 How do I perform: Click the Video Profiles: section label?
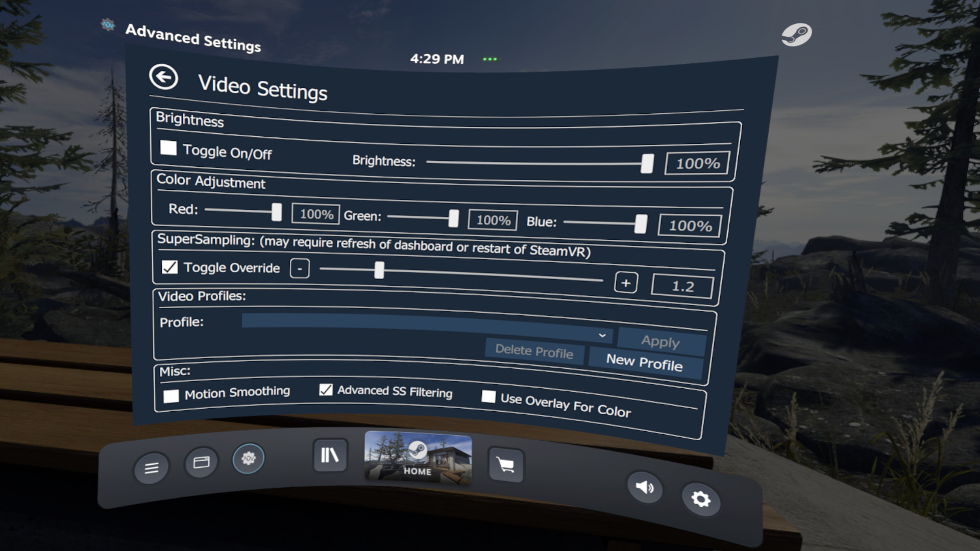pos(202,296)
